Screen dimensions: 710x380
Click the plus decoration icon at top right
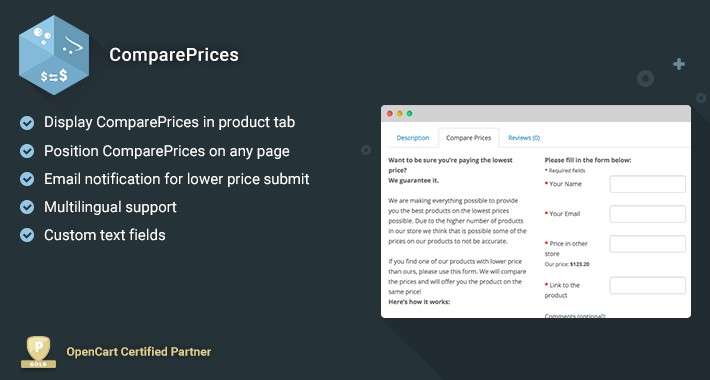tap(679, 64)
